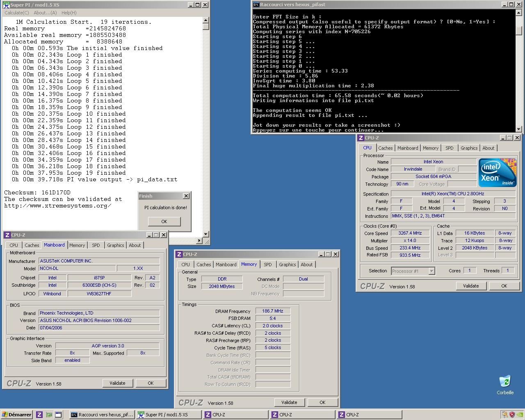
Task: Open About tab in Mainboard CPU-Z window
Action: (x=135, y=245)
